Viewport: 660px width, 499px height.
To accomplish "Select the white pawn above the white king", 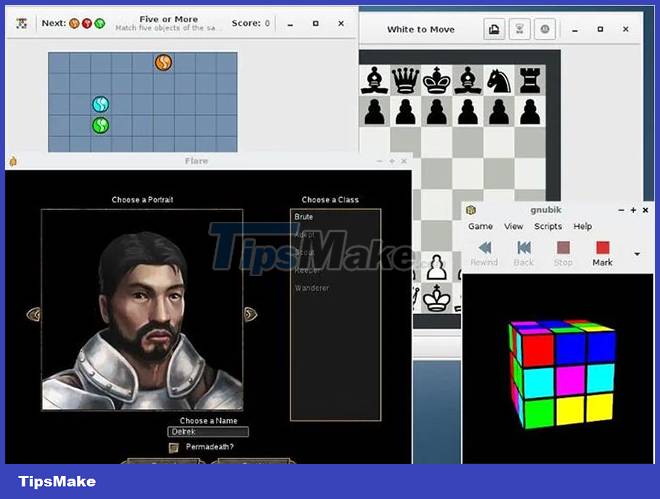I will 436,267.
